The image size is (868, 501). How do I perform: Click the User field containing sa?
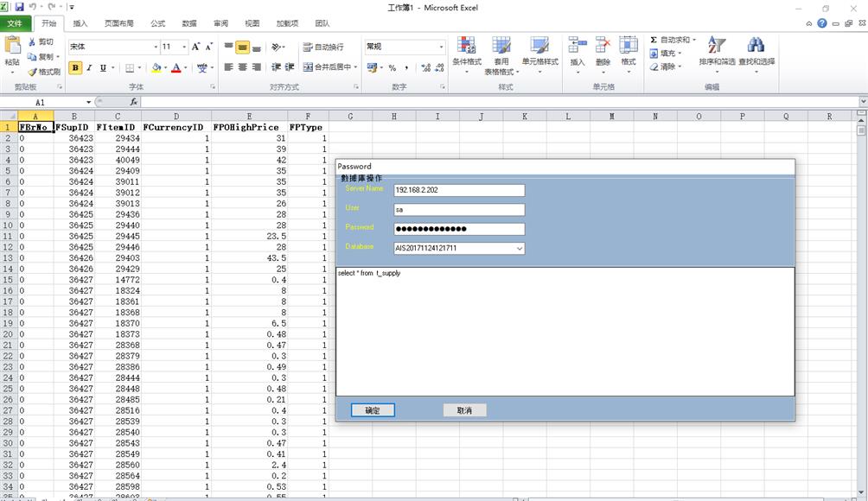click(x=459, y=210)
